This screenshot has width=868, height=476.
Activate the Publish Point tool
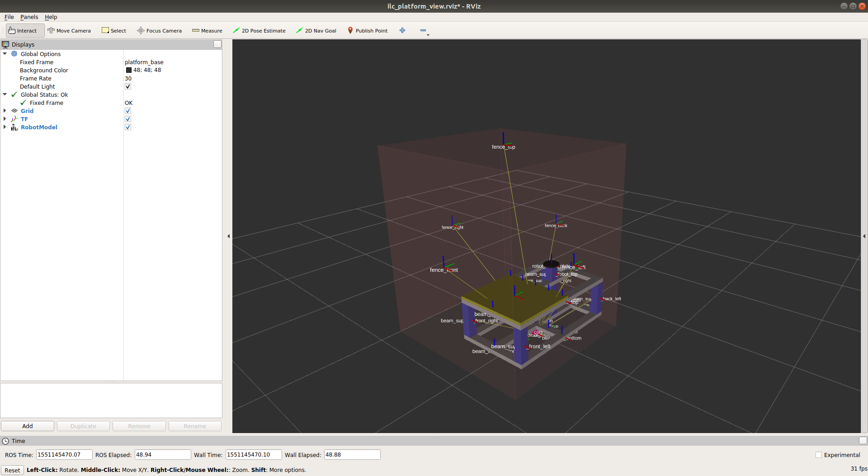coord(368,31)
